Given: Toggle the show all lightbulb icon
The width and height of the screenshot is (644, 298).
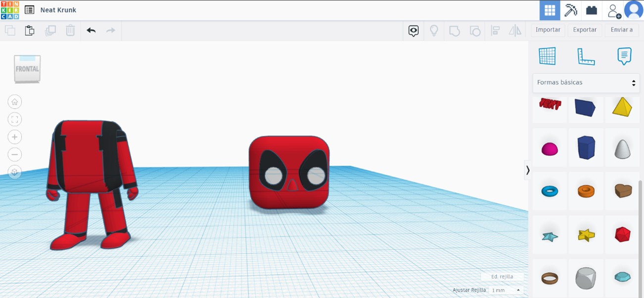Looking at the screenshot, I should (x=434, y=31).
